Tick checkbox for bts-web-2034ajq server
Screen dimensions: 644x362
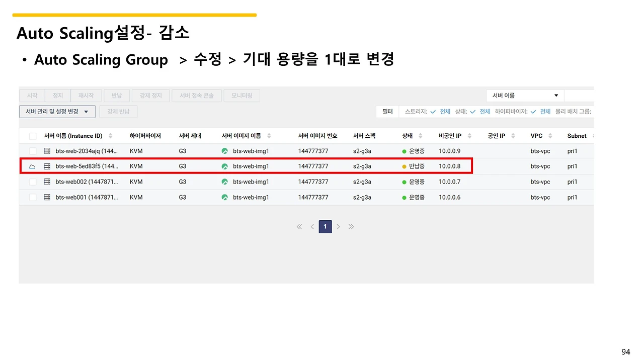point(33,151)
